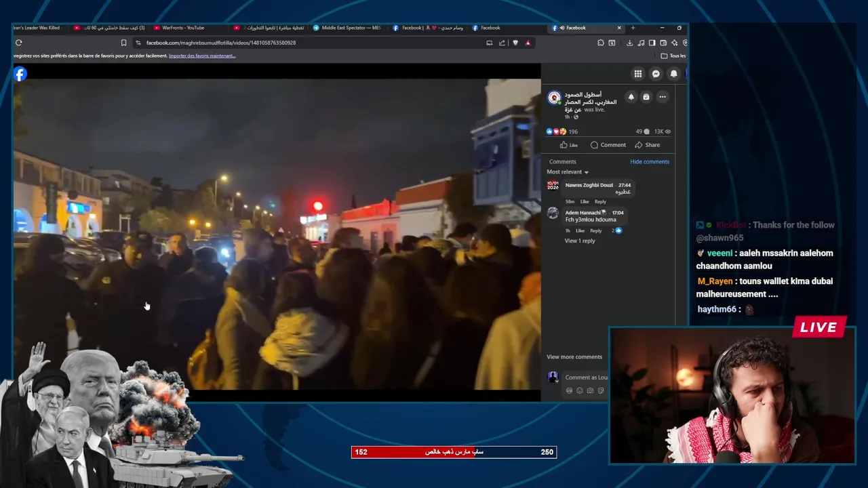Toggle the browser sidebar panel icon
Image resolution: width=868 pixels, height=488 pixels.
pos(652,43)
